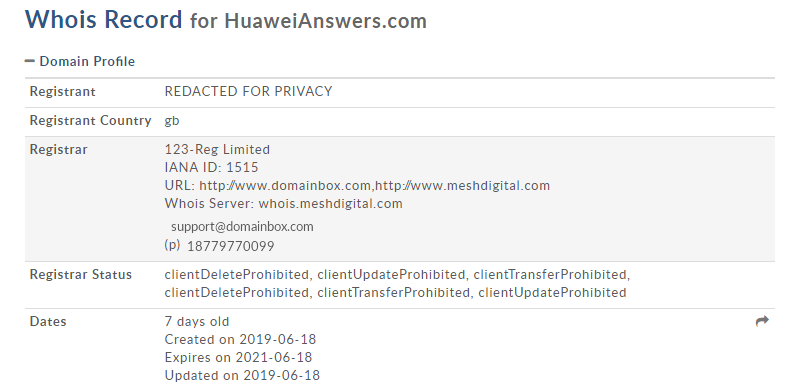Open the http://www.domainbox.com URL text
The width and height of the screenshot is (791, 387).
tap(285, 186)
